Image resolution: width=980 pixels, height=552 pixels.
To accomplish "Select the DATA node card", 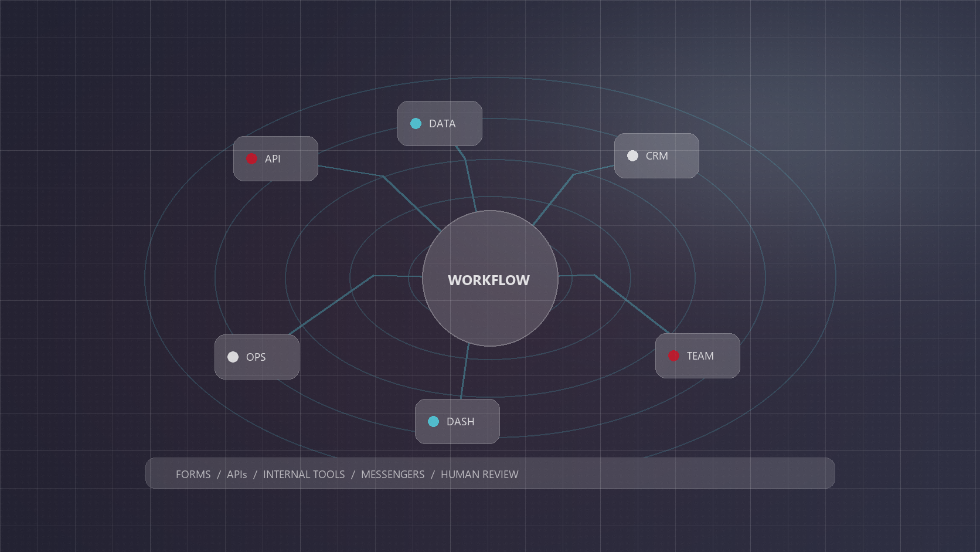I will 440,124.
